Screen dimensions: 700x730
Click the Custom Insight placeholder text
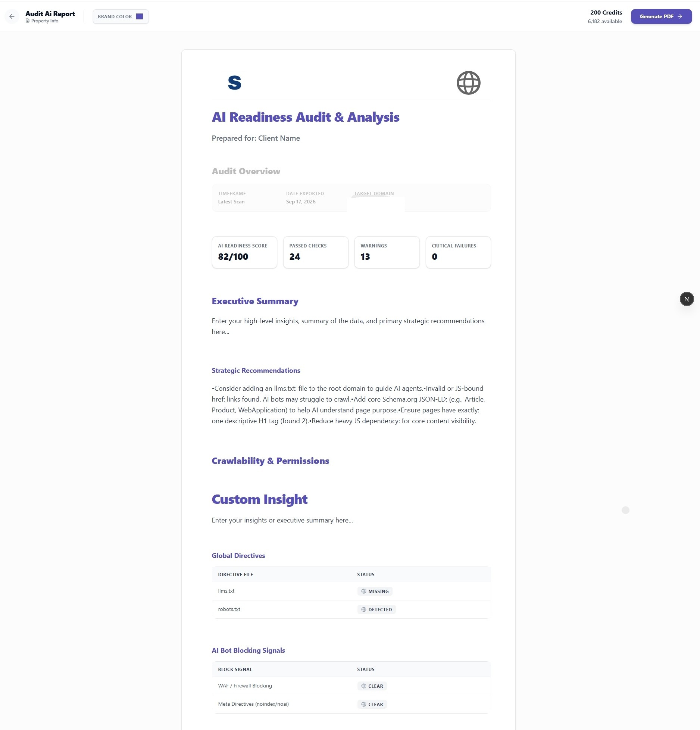point(282,520)
